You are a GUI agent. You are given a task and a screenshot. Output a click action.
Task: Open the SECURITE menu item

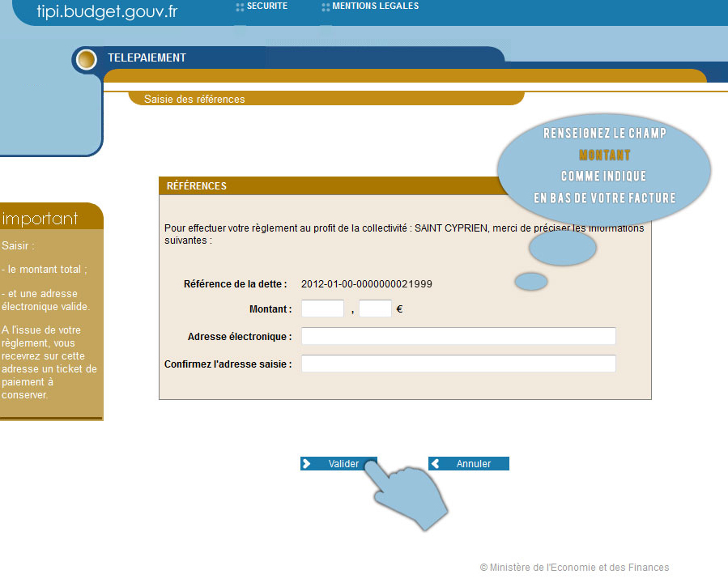266,6
